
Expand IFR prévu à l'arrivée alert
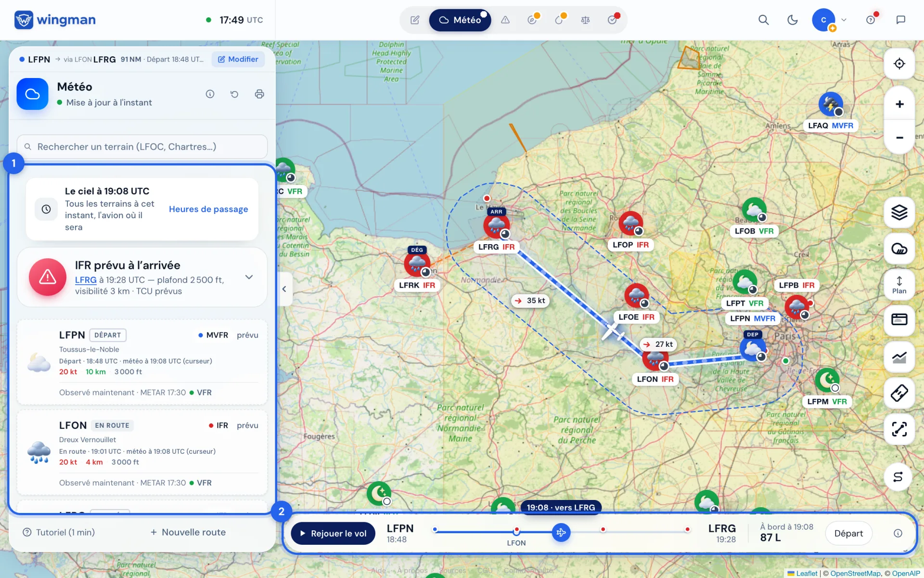[x=249, y=277]
